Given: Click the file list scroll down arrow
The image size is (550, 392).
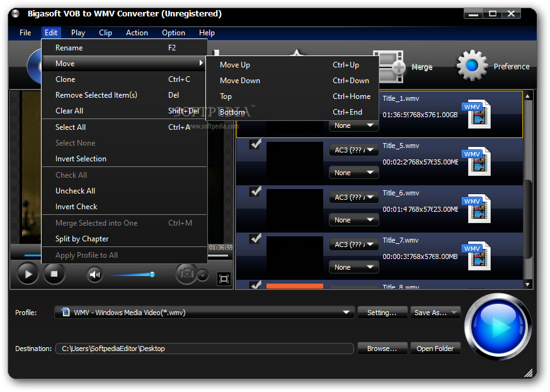Looking at the screenshot, I should coord(527,285).
